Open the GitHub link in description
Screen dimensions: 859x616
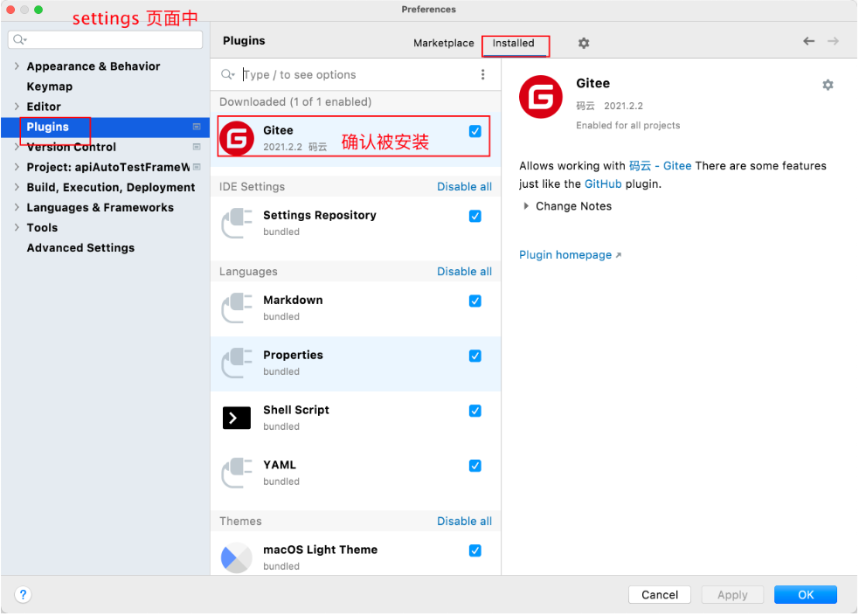[x=603, y=184]
